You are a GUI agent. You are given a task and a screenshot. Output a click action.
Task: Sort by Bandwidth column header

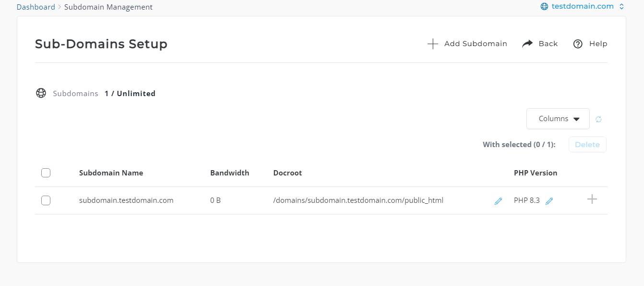tap(229, 173)
